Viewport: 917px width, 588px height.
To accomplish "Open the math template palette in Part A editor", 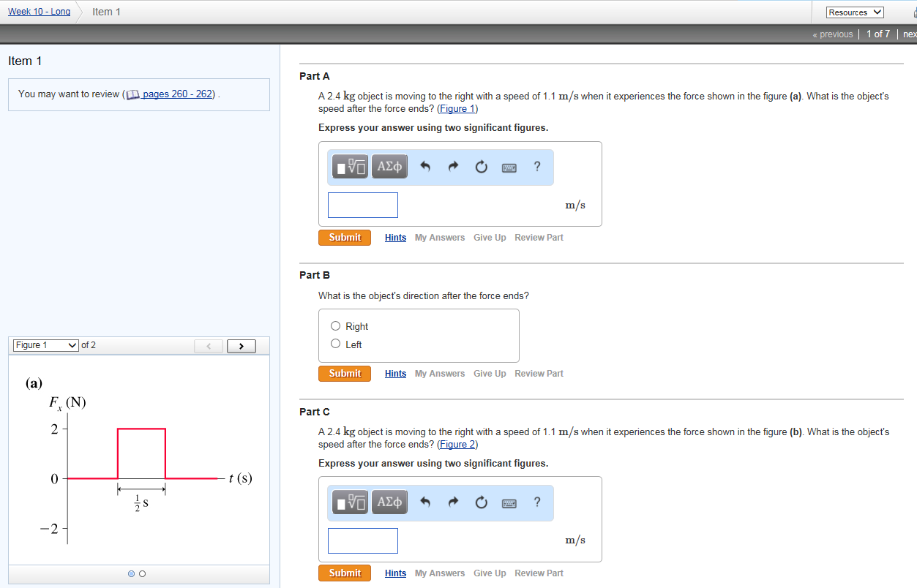I will (x=350, y=166).
